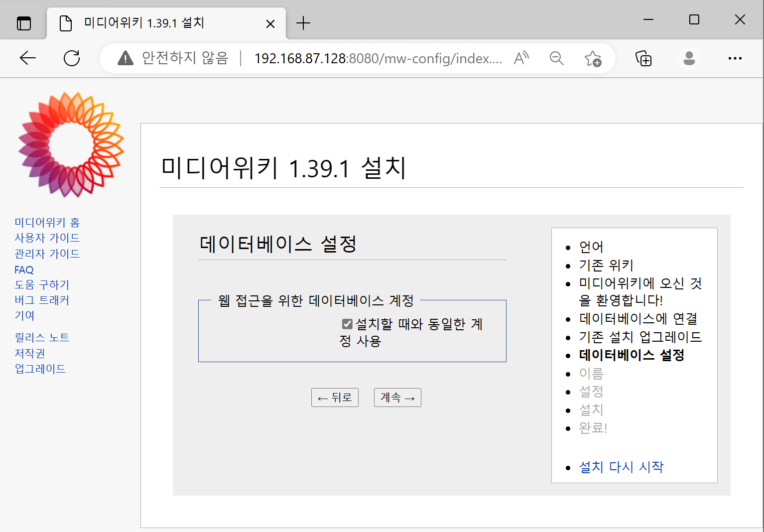Image resolution: width=764 pixels, height=532 pixels.
Task: Open the 도움 구하기 link
Action: [x=42, y=284]
